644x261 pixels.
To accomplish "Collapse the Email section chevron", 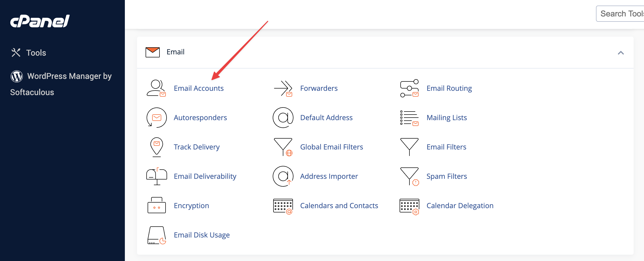I will coord(621,53).
